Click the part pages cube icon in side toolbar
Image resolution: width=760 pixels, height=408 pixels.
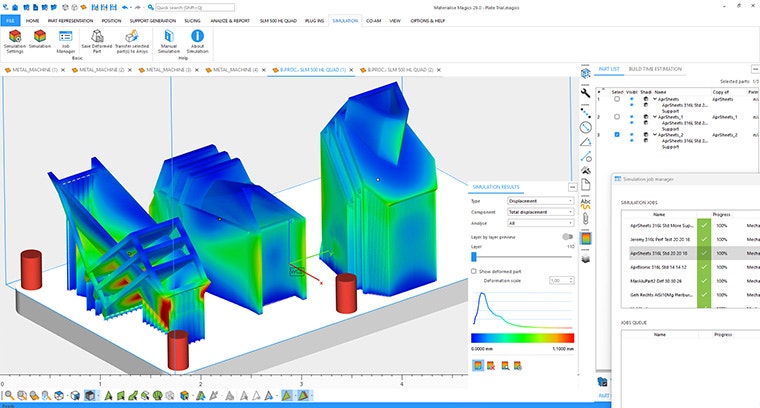pos(586,73)
